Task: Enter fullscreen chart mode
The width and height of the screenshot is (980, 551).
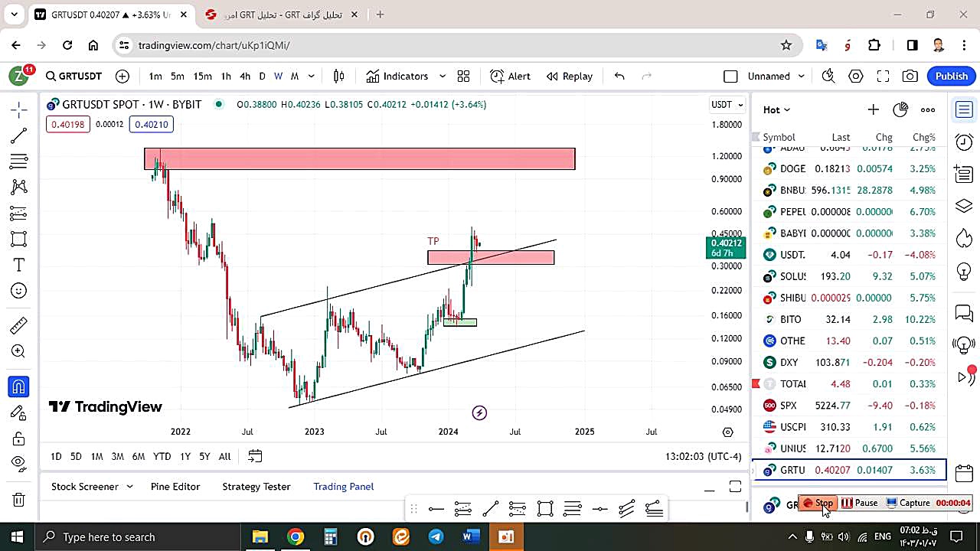Action: (x=883, y=76)
